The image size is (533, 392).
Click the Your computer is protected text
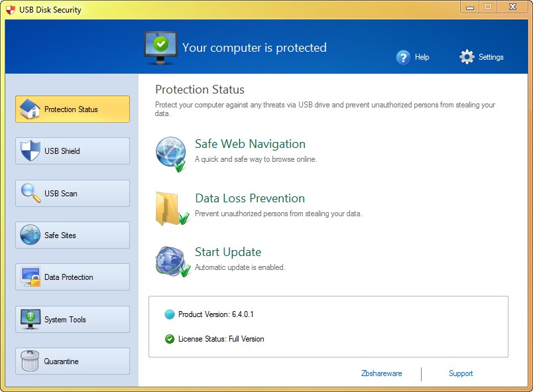tap(255, 48)
